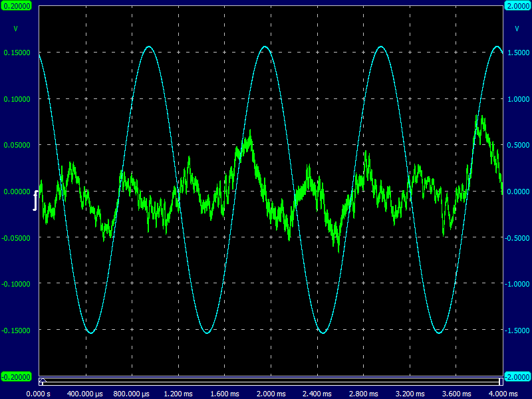Click the cyan 1.0000 axis value

click(x=518, y=99)
